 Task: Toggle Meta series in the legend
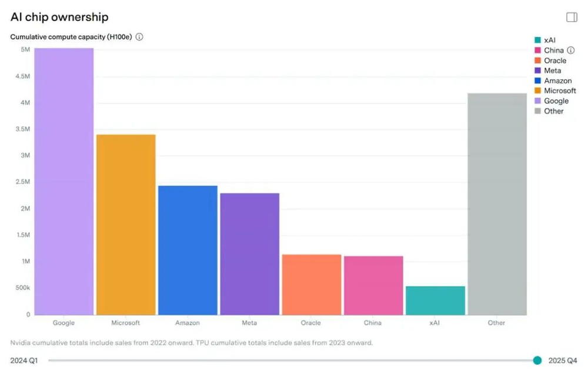coord(552,71)
